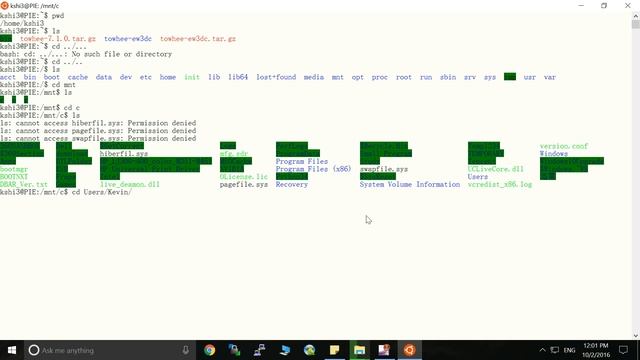The width and height of the screenshot is (640, 360).
Task: Open the Windows Start menu
Action: coord(12,350)
